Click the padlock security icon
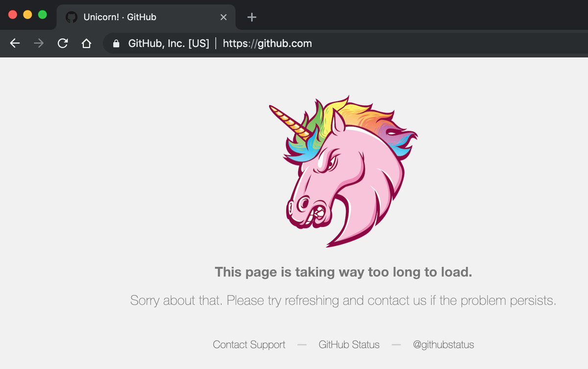This screenshot has height=369, width=588. [116, 44]
